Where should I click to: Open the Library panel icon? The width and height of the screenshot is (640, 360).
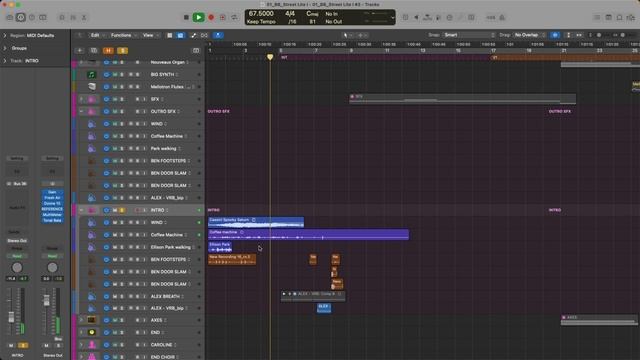10,18
